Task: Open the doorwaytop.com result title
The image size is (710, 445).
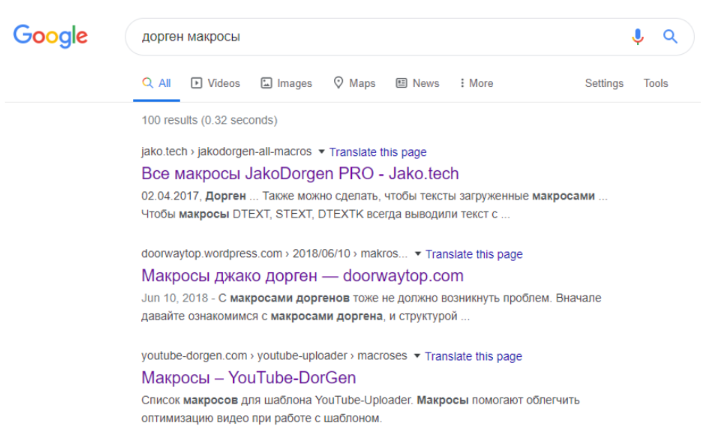Action: [x=302, y=275]
